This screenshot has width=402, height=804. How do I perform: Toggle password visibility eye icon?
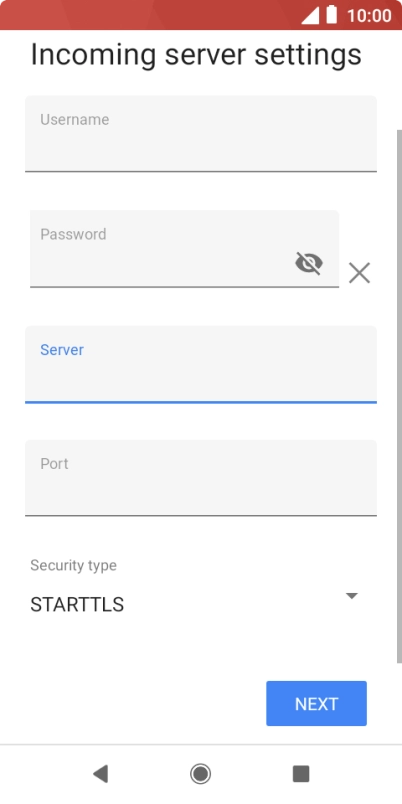coord(309,263)
